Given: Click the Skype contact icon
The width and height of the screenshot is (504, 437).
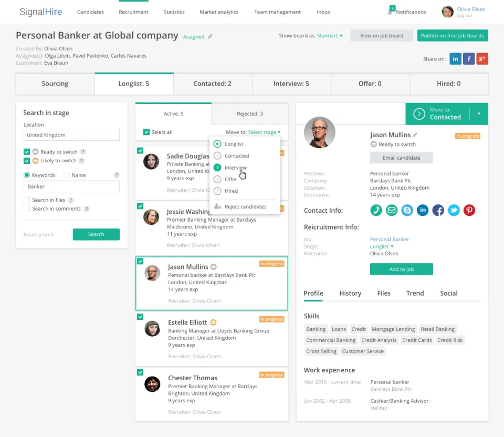Looking at the screenshot, I should click(407, 210).
